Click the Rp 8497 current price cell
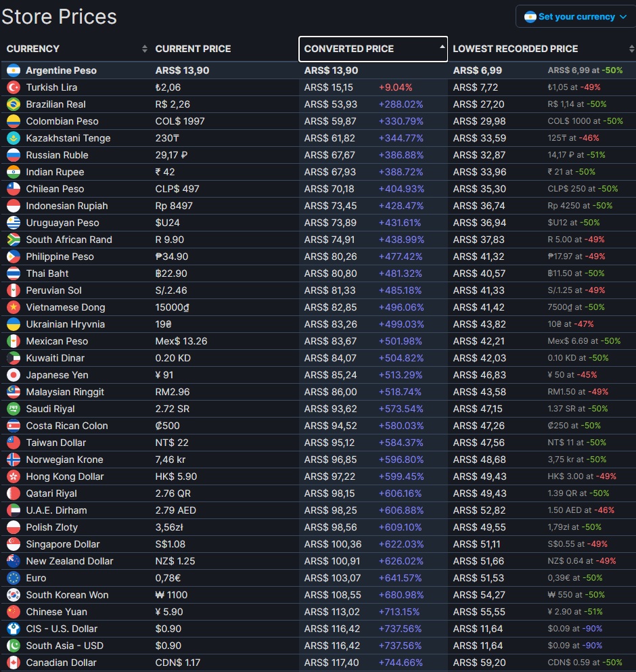 174,206
